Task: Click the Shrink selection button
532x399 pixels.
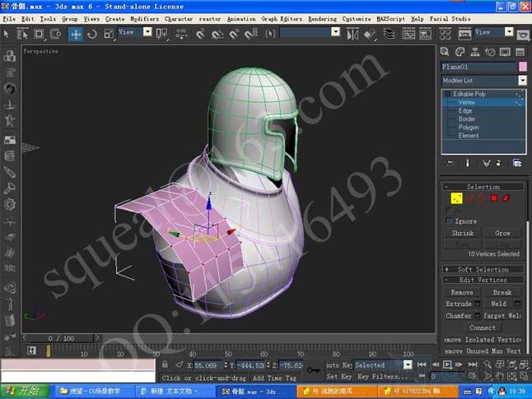Action: click(x=463, y=234)
